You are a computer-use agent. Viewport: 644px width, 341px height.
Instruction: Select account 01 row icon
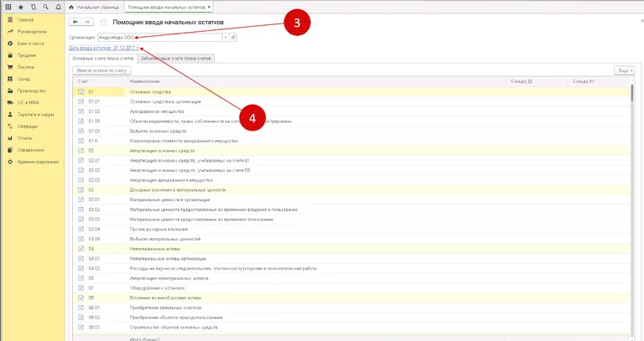(x=80, y=91)
